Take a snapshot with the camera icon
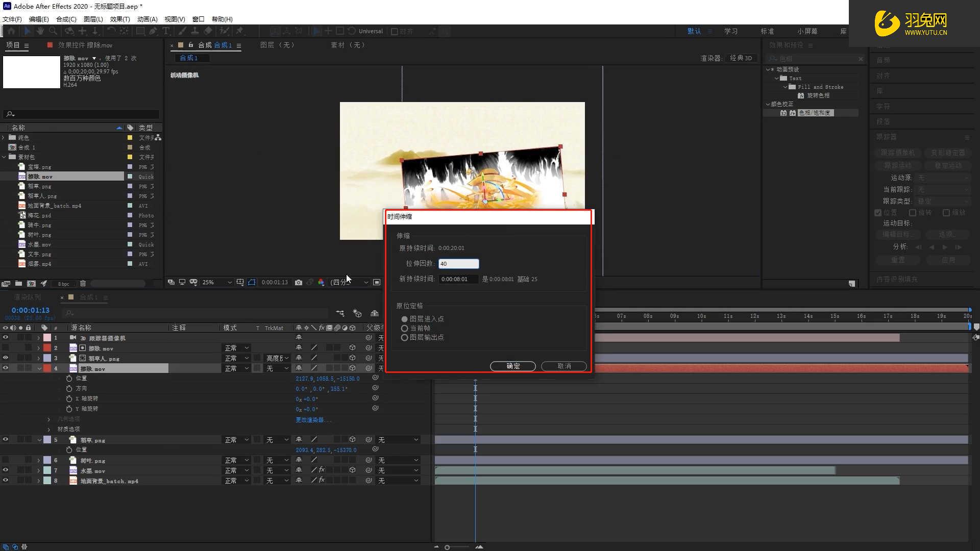This screenshot has height=551, width=980. pos(299,282)
